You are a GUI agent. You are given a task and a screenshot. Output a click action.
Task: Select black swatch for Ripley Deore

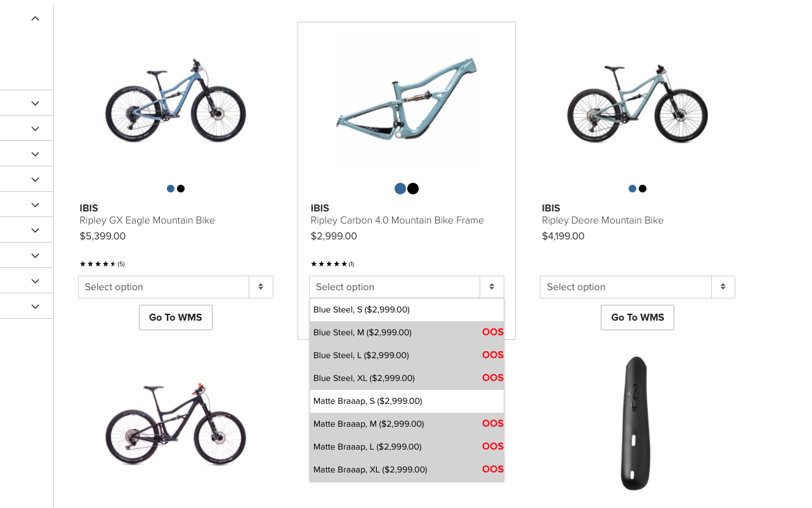643,189
